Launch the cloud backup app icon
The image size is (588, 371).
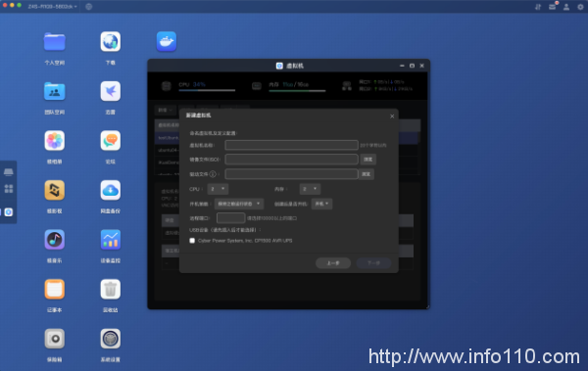coord(110,190)
